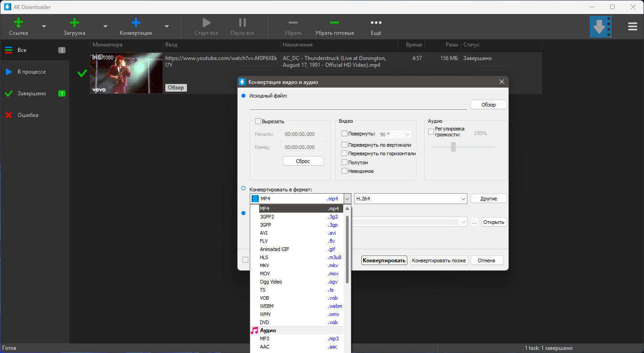This screenshot has width=644, height=353.
Task: Select the Завершено filter
Action: coord(35,93)
